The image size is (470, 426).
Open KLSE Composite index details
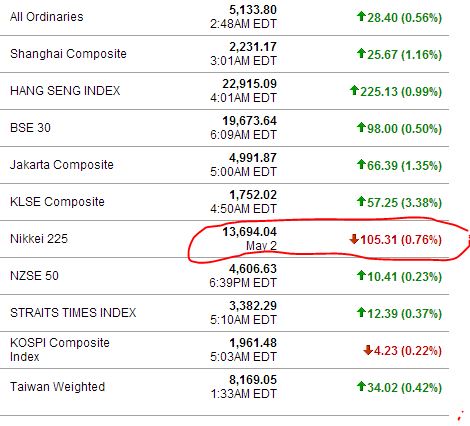point(57,202)
